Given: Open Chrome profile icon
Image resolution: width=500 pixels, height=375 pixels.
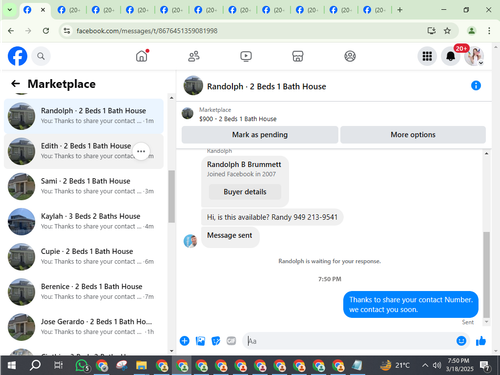Looking at the screenshot, I should pos(471,31).
